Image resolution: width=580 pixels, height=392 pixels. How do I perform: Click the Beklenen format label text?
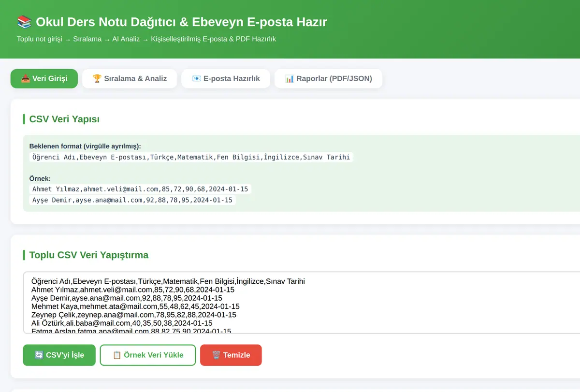(x=85, y=146)
